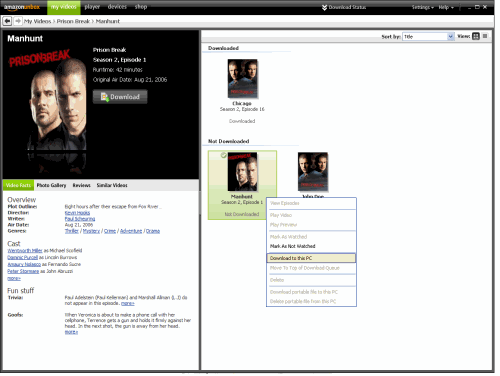Viewport: 500px width, 376px height.
Task: Expand the Help menu
Action: (x=446, y=7)
